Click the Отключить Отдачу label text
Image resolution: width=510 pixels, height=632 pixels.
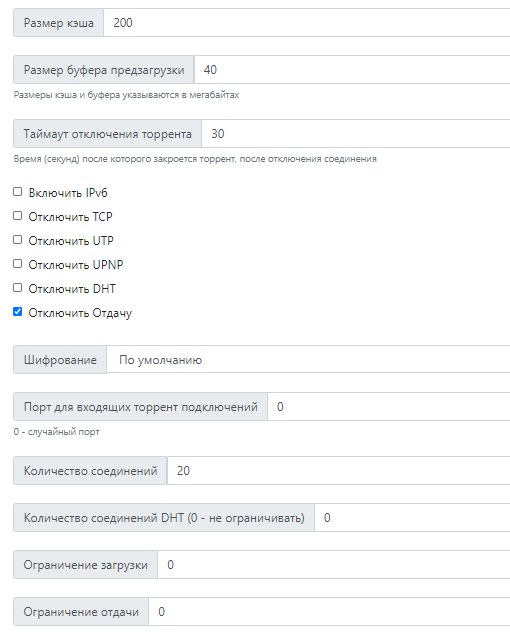80,313
